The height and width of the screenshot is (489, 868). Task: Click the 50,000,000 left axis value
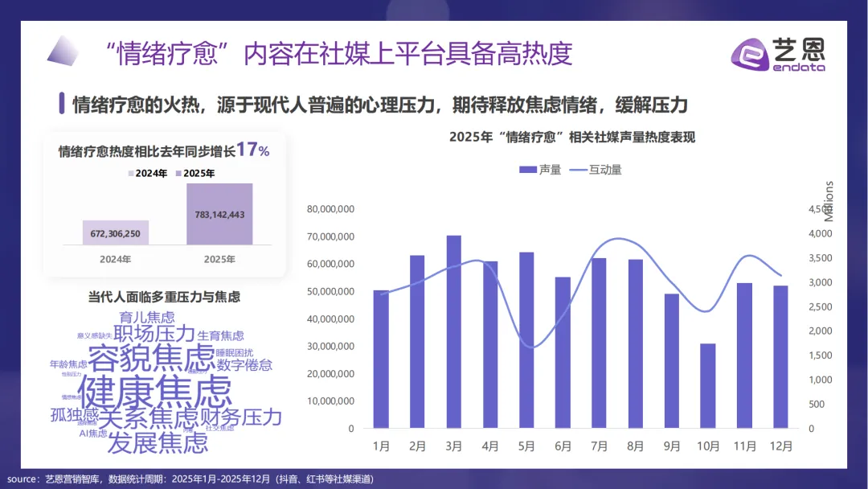[x=330, y=291]
